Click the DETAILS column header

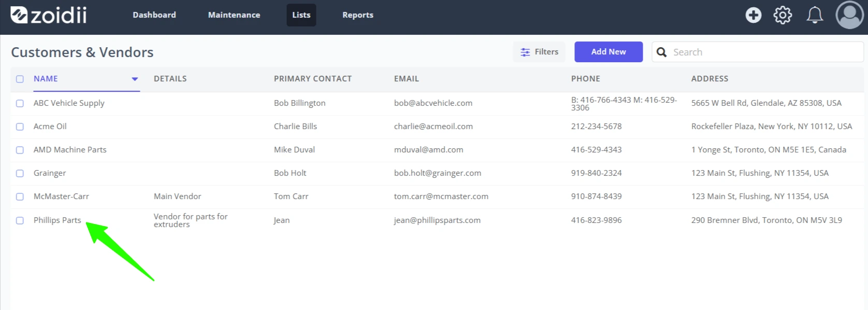click(170, 79)
